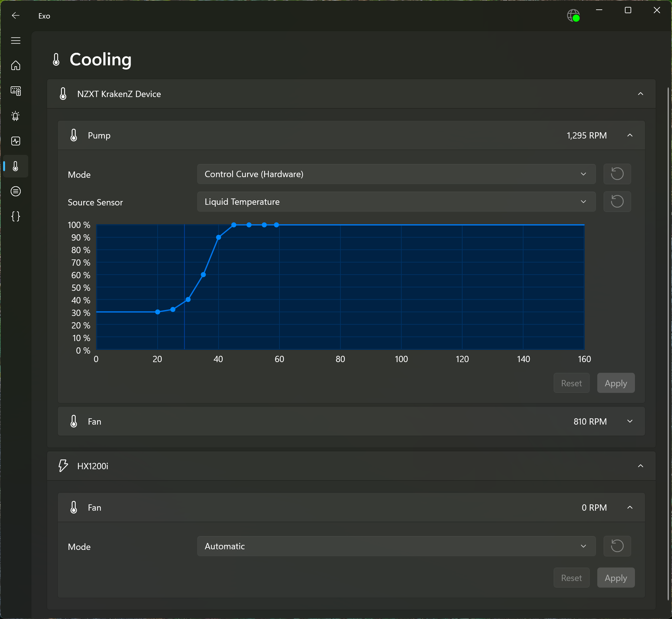This screenshot has width=672, height=619.
Task: Open the list page in sidebar
Action: coord(16,191)
